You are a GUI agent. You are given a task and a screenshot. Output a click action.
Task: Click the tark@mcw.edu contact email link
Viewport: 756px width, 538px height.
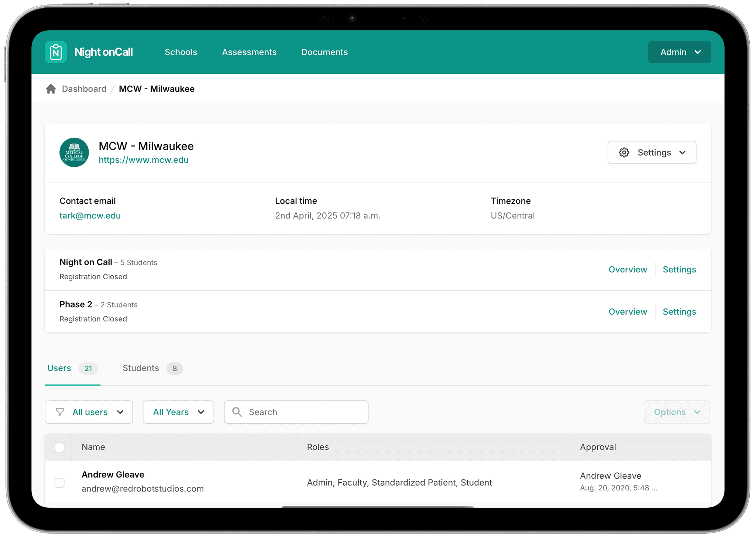(90, 215)
